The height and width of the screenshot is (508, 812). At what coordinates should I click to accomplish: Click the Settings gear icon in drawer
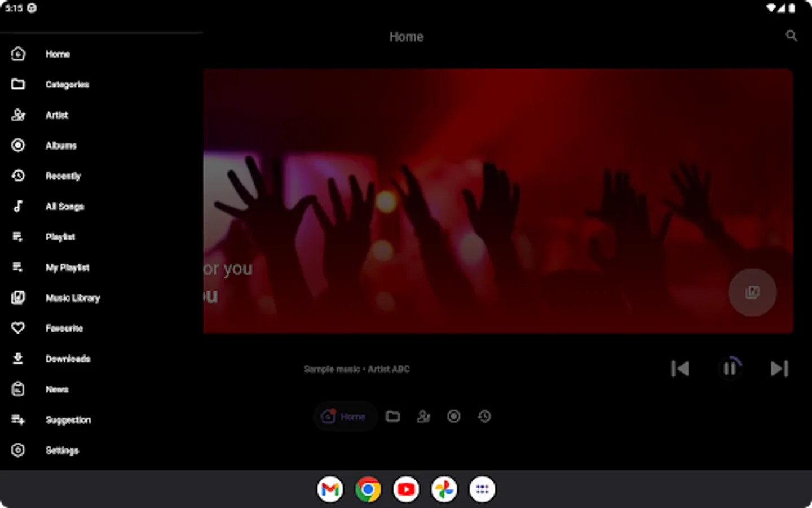click(x=18, y=450)
